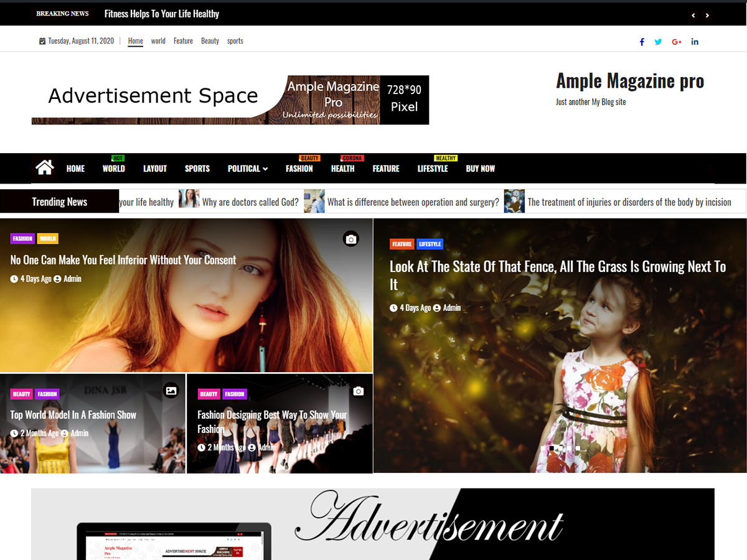Go to the LIFESTYLE menu item

click(x=433, y=169)
